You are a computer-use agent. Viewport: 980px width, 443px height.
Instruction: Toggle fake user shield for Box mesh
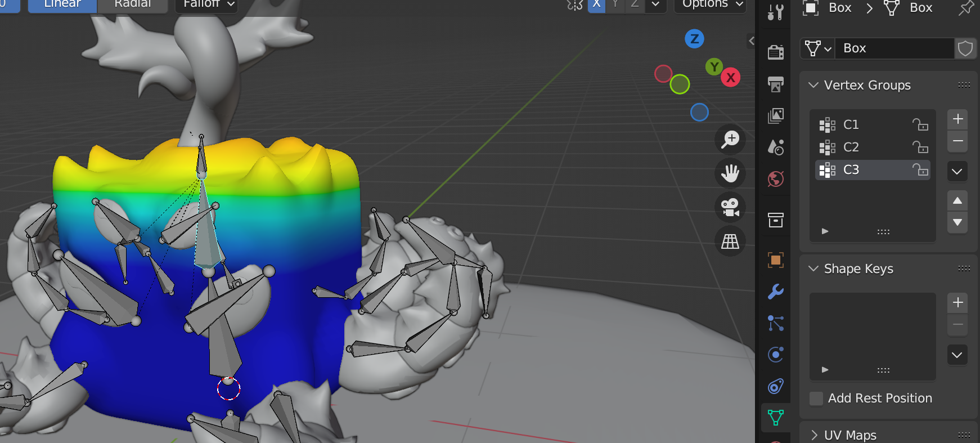coord(965,48)
